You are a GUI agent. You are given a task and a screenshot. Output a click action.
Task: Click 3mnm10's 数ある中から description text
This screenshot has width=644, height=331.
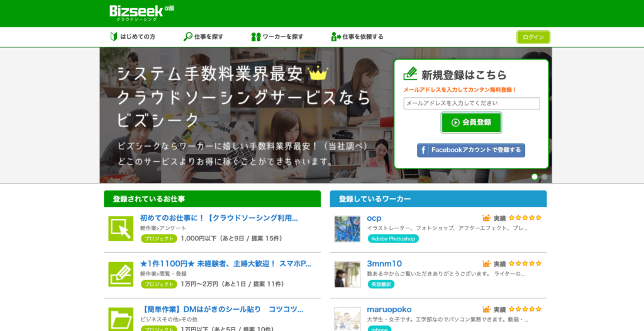(446, 274)
